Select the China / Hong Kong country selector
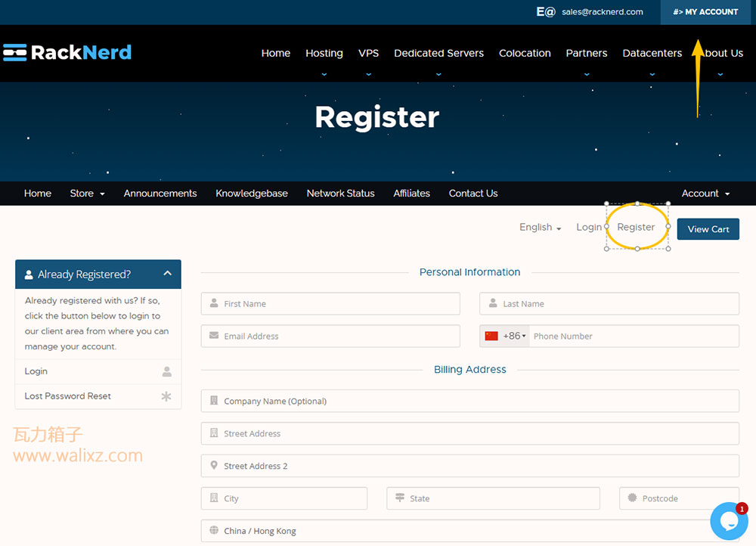This screenshot has height=546, width=756. pyautogui.click(x=469, y=531)
